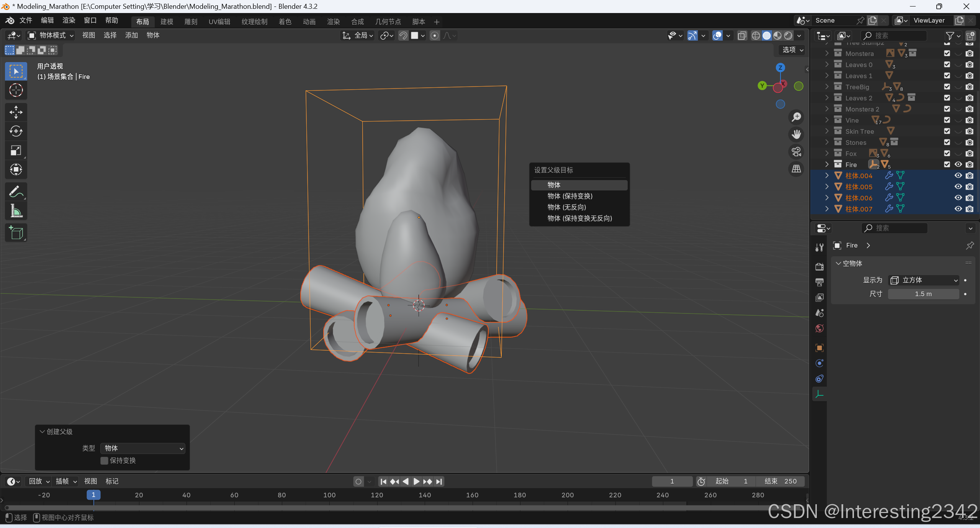Open the World properties tab
980x528 pixels.
pos(820,328)
